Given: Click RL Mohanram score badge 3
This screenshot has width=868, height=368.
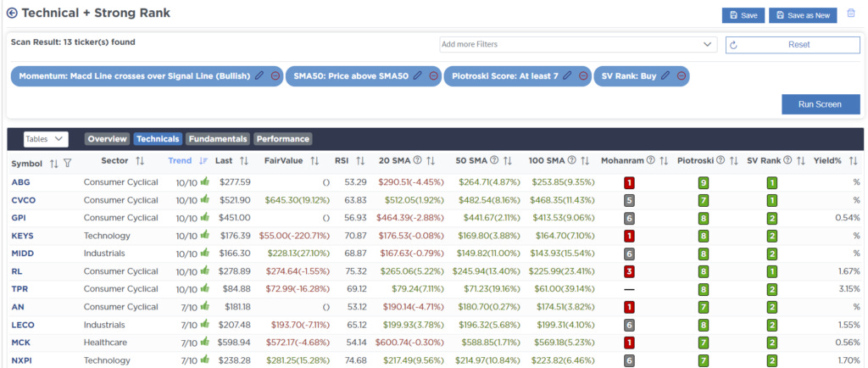Looking at the screenshot, I should pyautogui.click(x=630, y=271).
